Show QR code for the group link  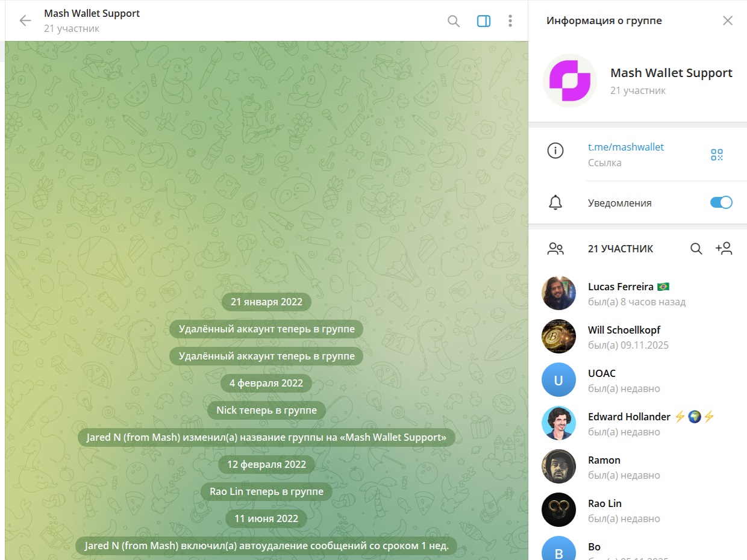click(717, 155)
